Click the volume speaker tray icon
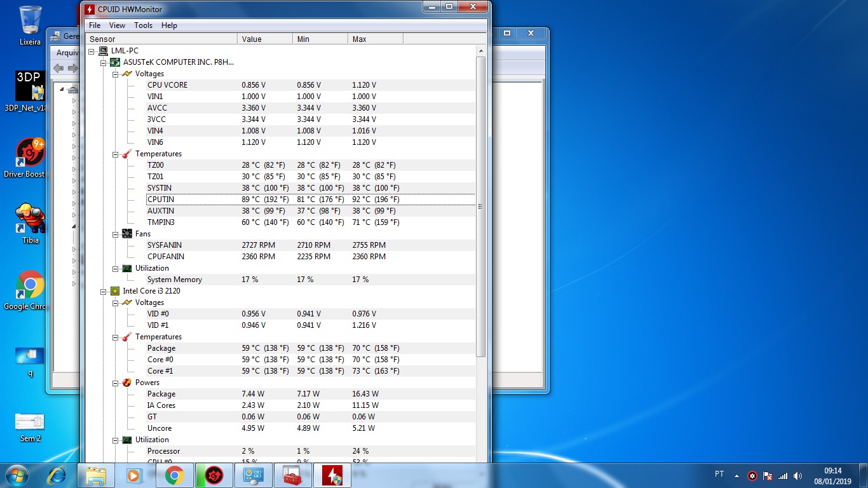Image resolution: width=868 pixels, height=488 pixels. tap(798, 475)
